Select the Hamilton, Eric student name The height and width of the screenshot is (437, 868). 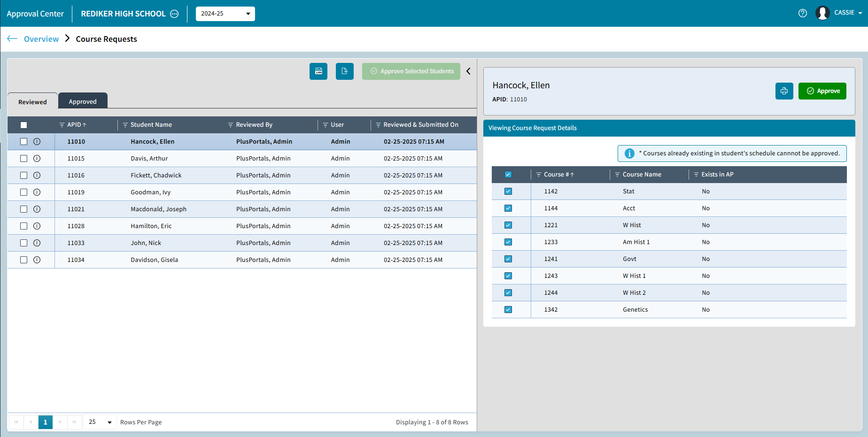tap(151, 226)
